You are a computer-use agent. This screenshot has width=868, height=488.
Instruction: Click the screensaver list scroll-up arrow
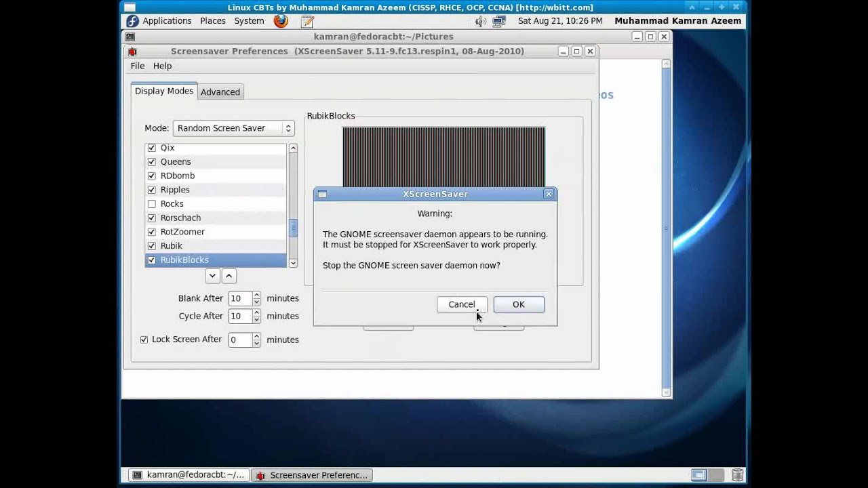[x=293, y=148]
